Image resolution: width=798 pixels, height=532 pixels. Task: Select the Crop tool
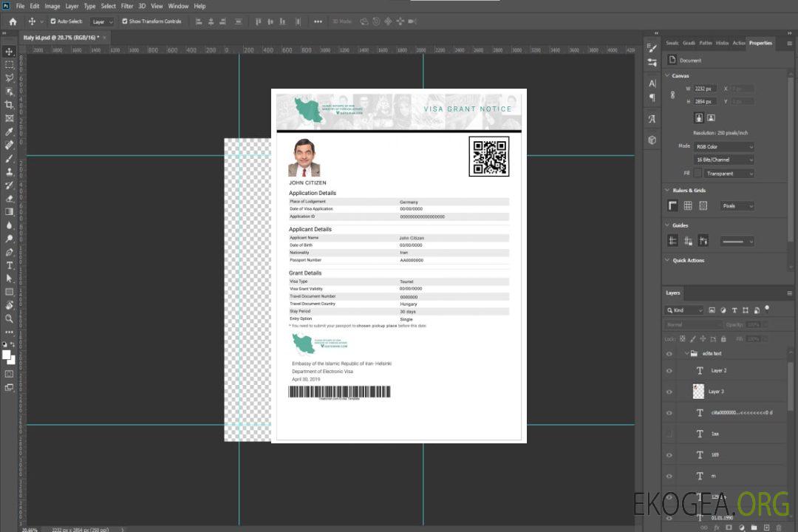9,105
